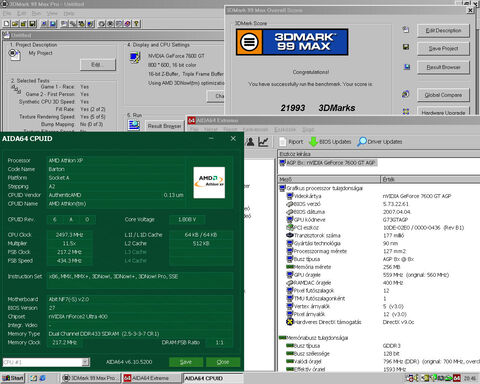
Task: Click the nVIDIA nForce2 Ultra 400 chipset value
Action: 78,316
